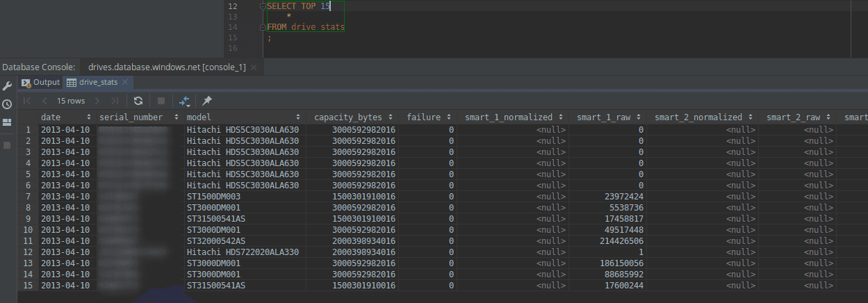Collapse the SELECT statement fold marker

(x=263, y=6)
